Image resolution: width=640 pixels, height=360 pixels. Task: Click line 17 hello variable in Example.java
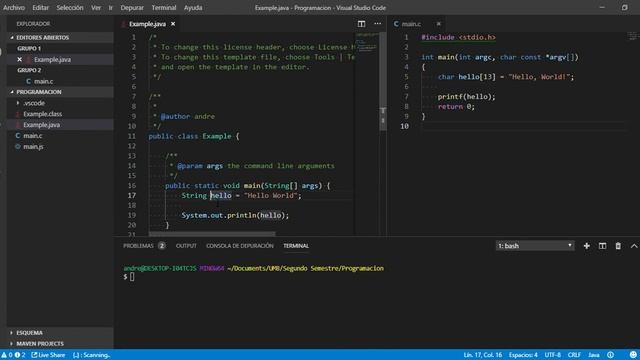(221, 196)
